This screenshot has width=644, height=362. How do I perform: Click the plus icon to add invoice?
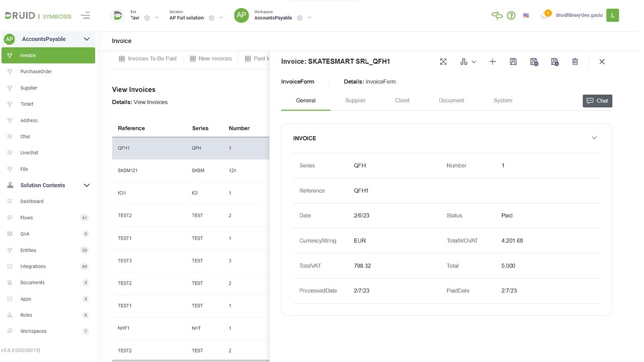(x=493, y=61)
